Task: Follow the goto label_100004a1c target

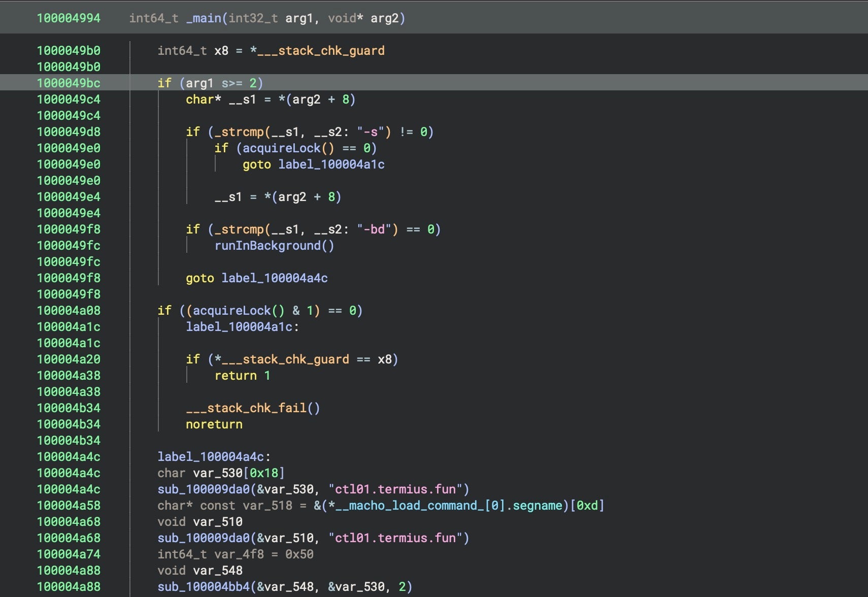Action: (x=331, y=164)
